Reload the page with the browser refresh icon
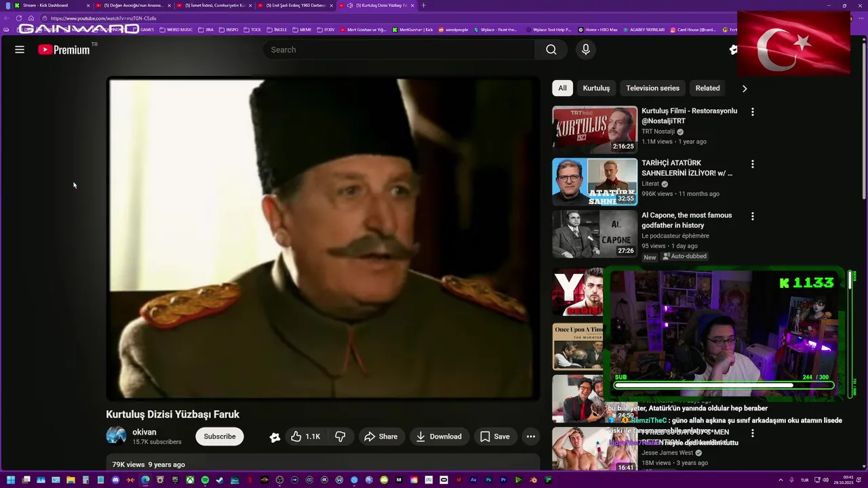This screenshot has height=488, width=868. click(x=19, y=18)
